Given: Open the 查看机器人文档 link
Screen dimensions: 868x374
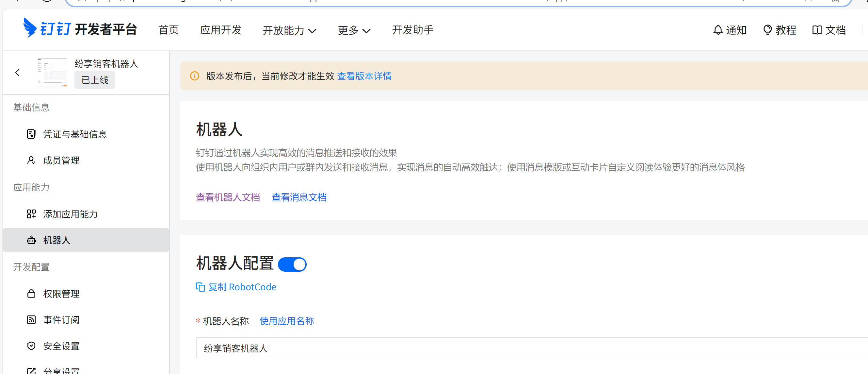Looking at the screenshot, I should [x=228, y=197].
